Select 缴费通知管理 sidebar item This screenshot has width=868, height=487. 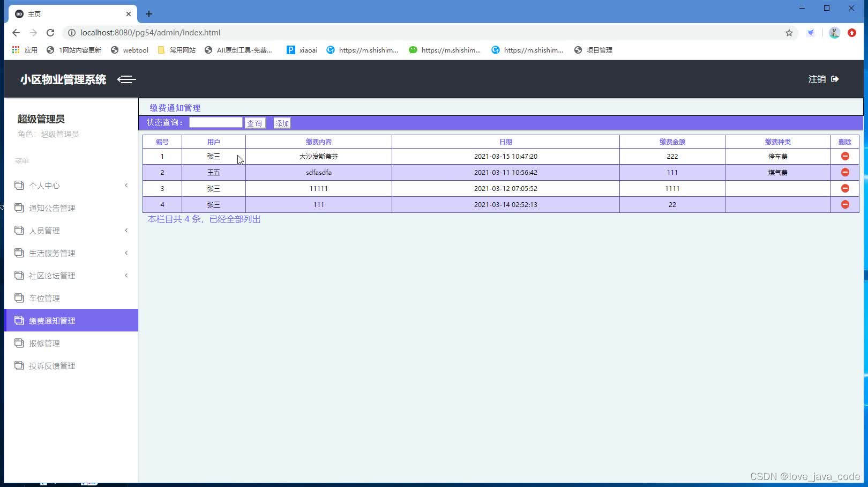click(x=71, y=320)
